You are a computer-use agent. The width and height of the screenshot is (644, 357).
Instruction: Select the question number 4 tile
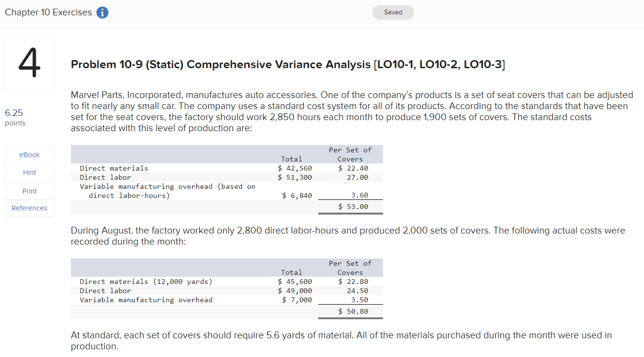tap(29, 62)
